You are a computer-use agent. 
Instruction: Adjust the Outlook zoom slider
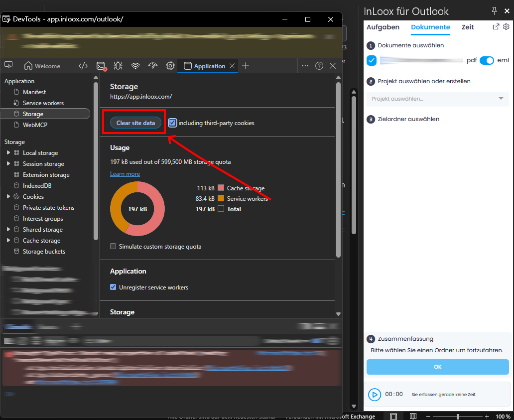(x=458, y=417)
